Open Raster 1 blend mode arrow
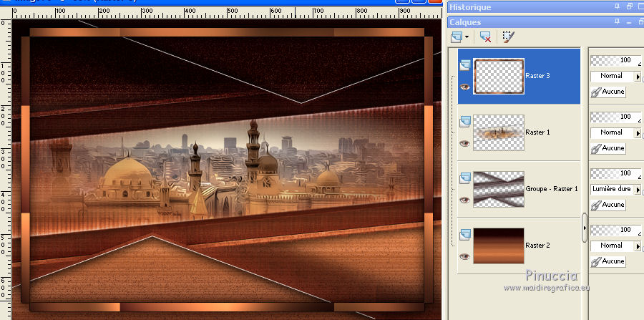Viewport: 644px width, 320px height. pyautogui.click(x=638, y=133)
